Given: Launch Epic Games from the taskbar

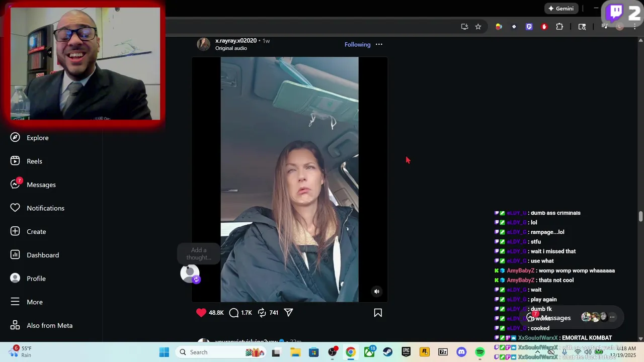Looking at the screenshot, I should [406, 352].
